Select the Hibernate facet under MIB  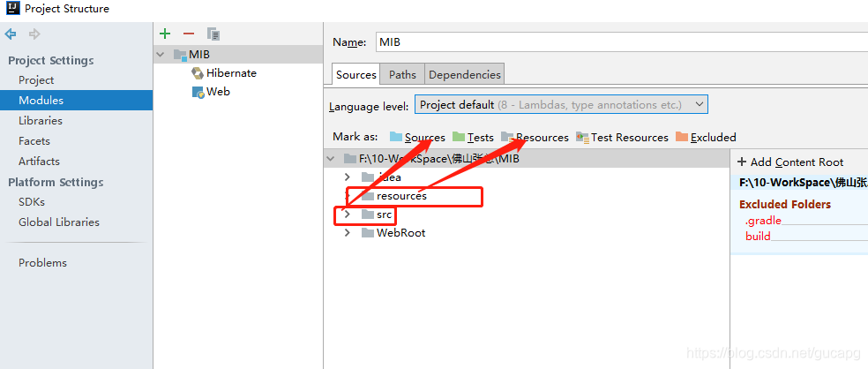coord(231,73)
